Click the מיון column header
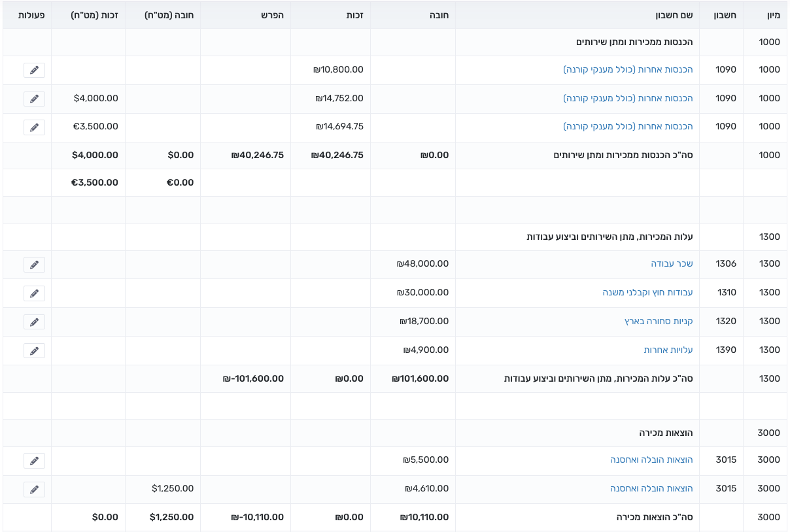The image size is (790, 532). tap(773, 15)
